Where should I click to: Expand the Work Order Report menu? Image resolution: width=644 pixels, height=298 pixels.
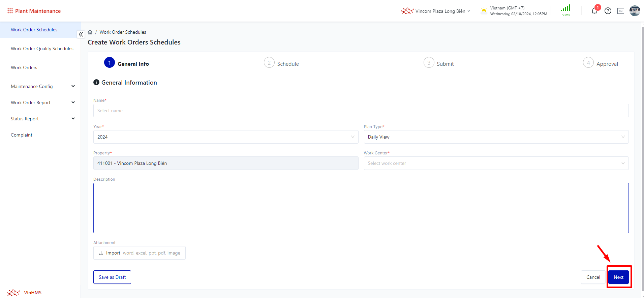(x=42, y=102)
